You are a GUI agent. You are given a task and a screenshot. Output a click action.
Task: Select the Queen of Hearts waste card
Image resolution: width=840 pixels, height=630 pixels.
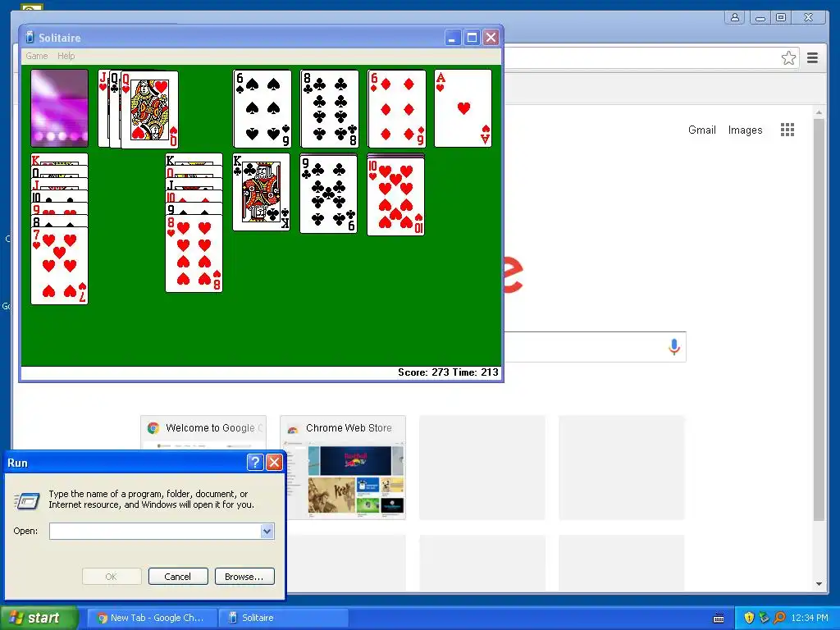pos(150,110)
